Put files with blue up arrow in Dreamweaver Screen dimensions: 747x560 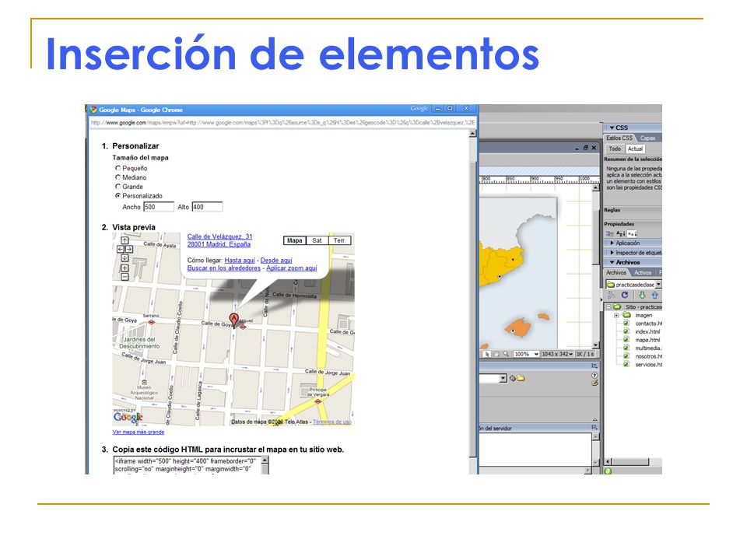pos(655,296)
